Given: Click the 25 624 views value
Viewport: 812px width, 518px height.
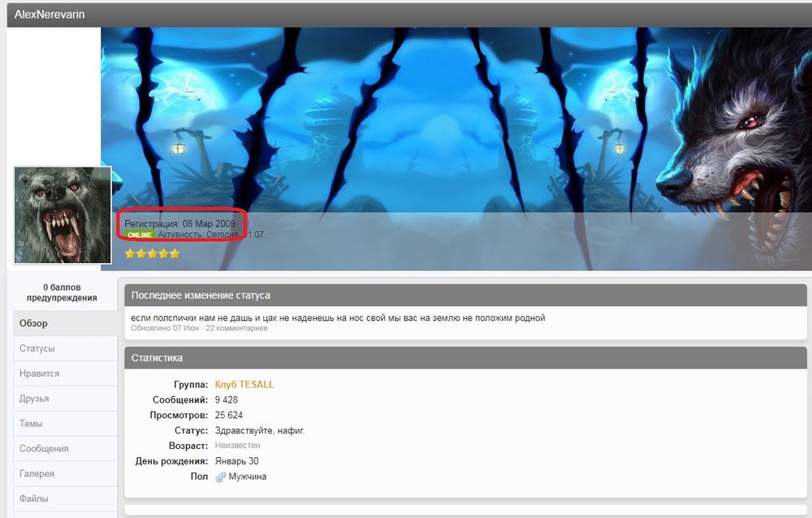Looking at the screenshot, I should 229,415.
